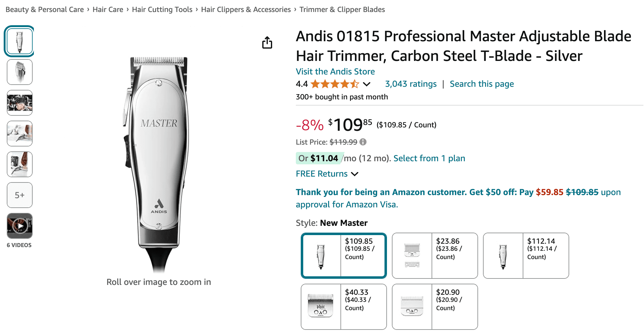
Task: Open the Trimmer & Clipper Blades category
Action: [342, 9]
